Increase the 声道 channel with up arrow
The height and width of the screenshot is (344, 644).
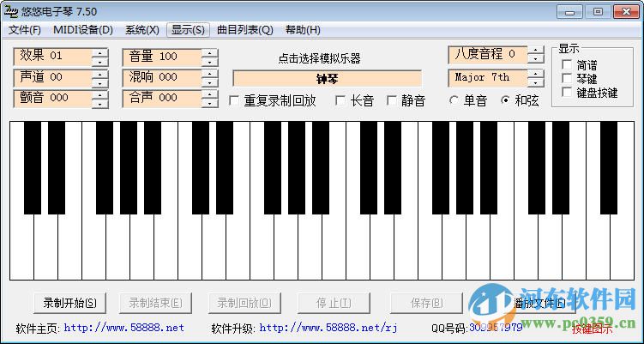click(x=100, y=74)
